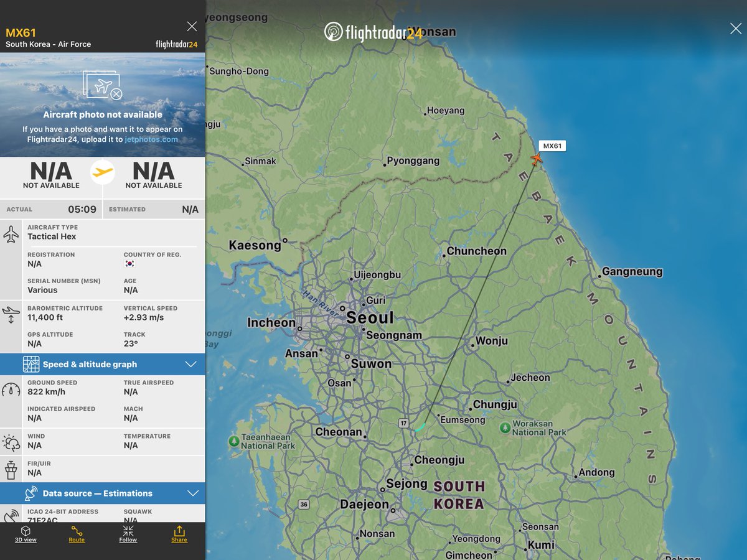The image size is (747, 560).
Task: Click the Andong label on the map
Action: [x=596, y=472]
